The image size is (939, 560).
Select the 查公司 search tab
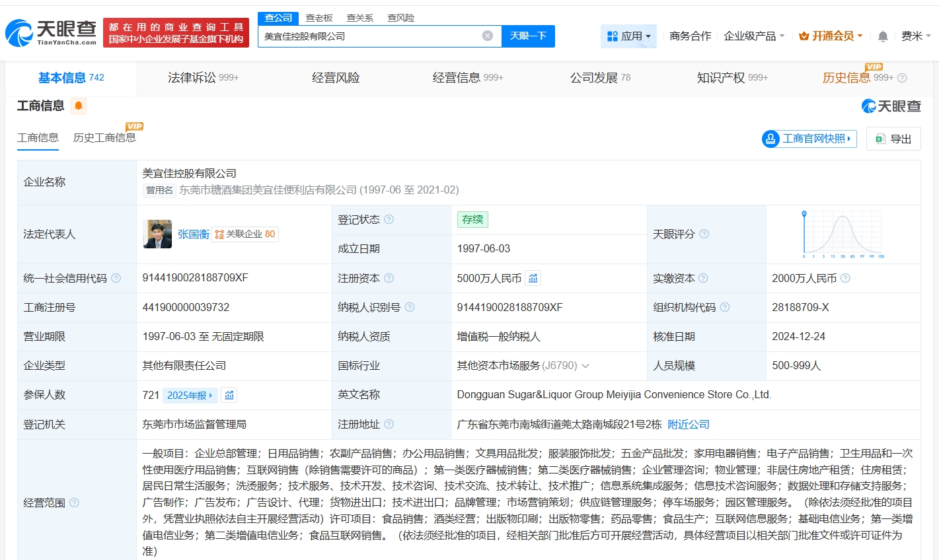[x=278, y=18]
